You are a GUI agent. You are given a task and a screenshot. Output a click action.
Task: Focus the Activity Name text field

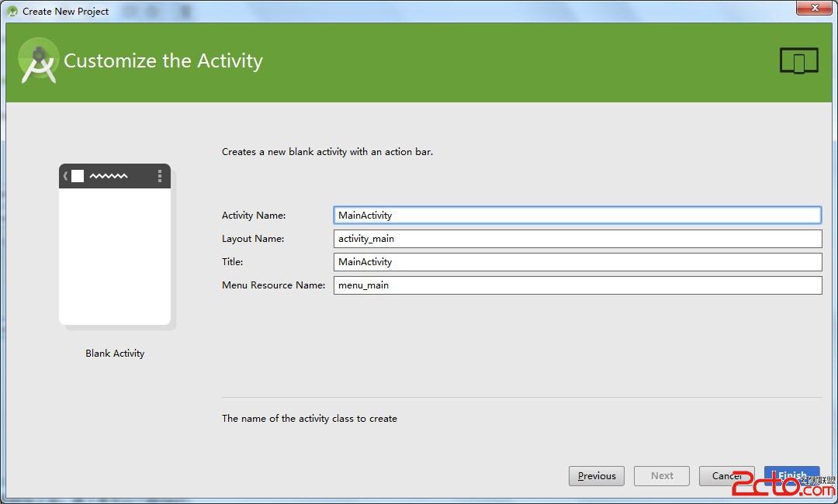(577, 216)
